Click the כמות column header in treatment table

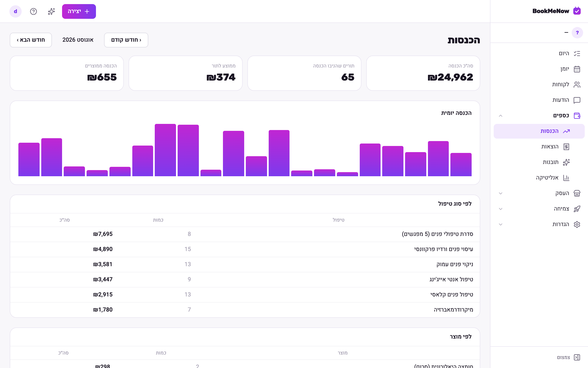(158, 220)
